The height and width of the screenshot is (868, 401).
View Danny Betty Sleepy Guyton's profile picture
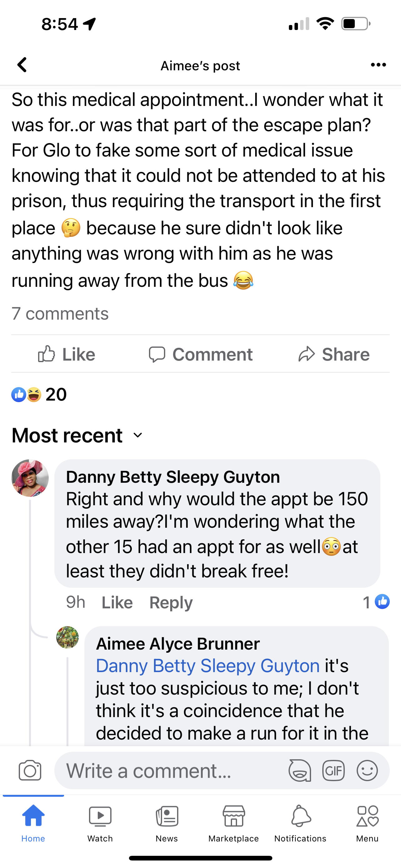pos(30,478)
